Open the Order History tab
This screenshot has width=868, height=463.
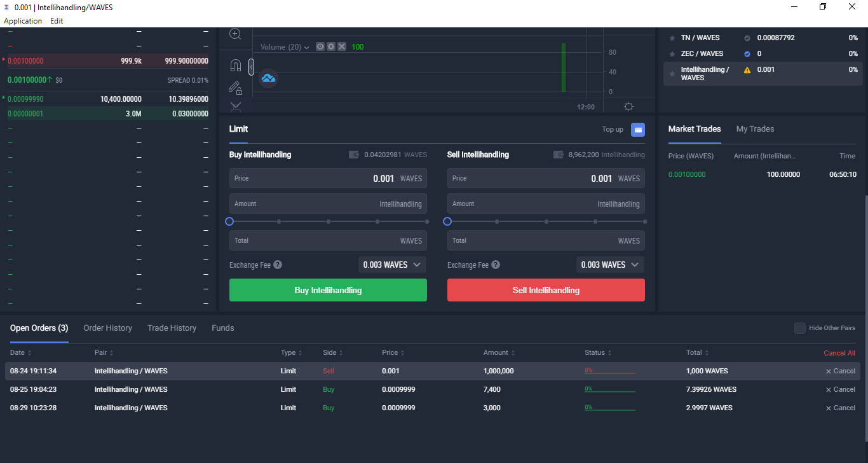point(108,328)
